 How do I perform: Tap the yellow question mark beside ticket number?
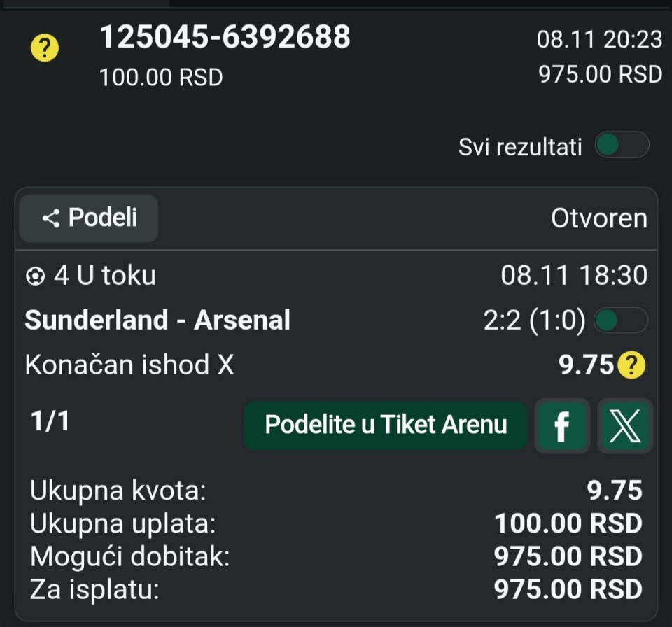45,48
